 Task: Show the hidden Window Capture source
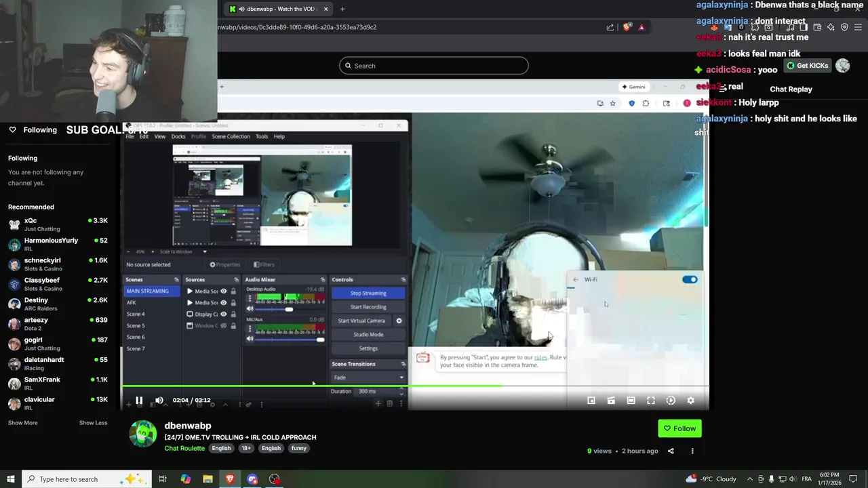tap(223, 326)
